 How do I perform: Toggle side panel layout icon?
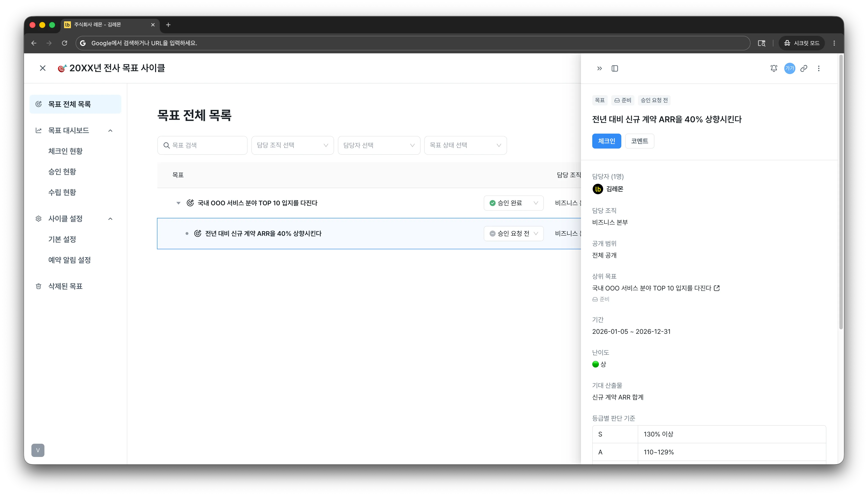[615, 69]
